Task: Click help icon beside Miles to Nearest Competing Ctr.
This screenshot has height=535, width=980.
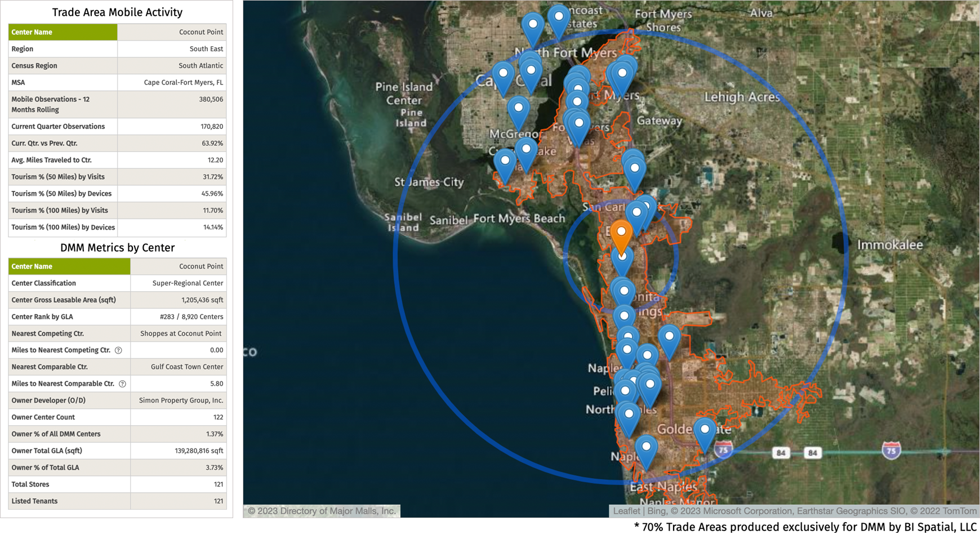Action: pos(118,350)
